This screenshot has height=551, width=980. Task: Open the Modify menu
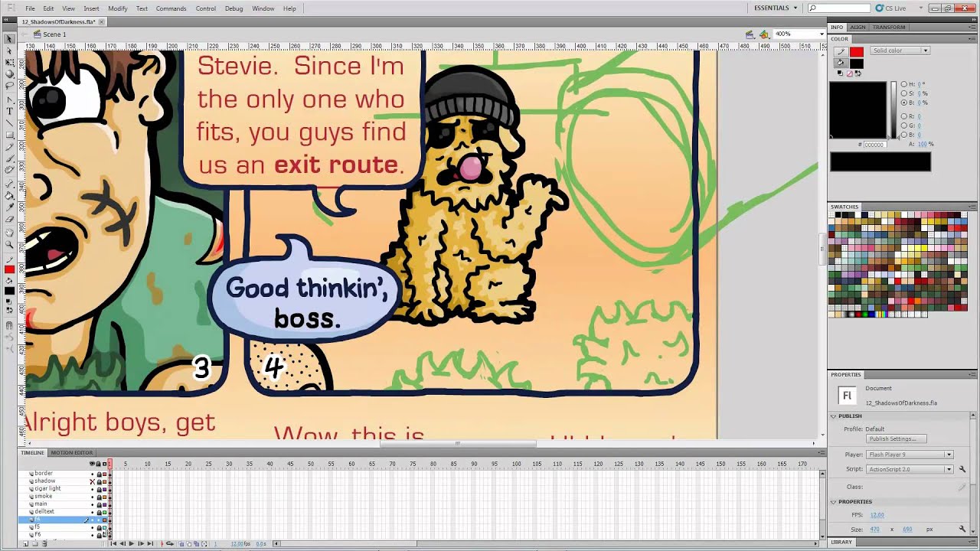coord(117,8)
